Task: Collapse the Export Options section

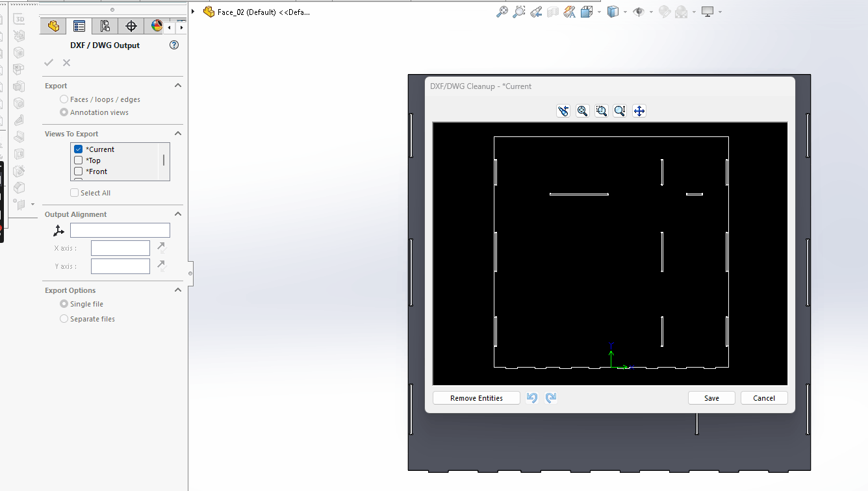Action: click(x=178, y=290)
